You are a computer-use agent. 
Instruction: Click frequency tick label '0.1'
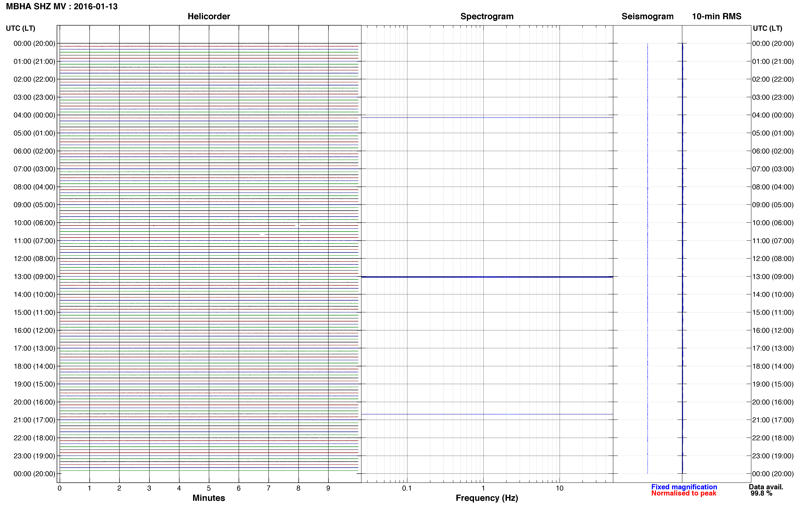coord(407,488)
